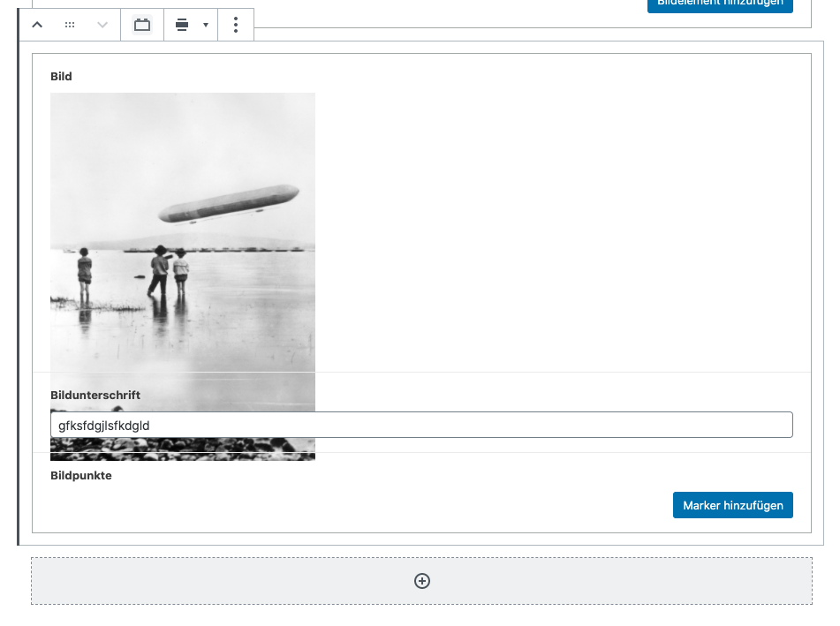The image size is (840, 626).
Task: Click the ACF block type icon
Action: 142,25
